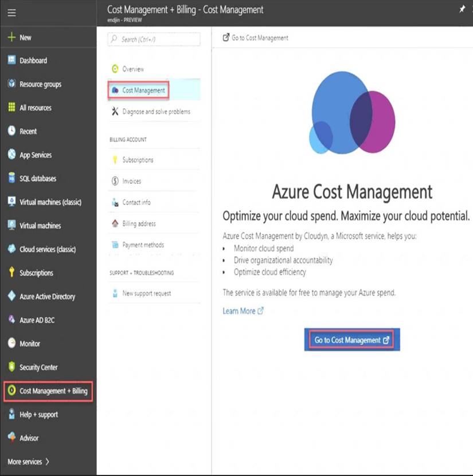This screenshot has width=473, height=476.
Task: Open the hamburger menu icon
Action: pyautogui.click(x=11, y=13)
